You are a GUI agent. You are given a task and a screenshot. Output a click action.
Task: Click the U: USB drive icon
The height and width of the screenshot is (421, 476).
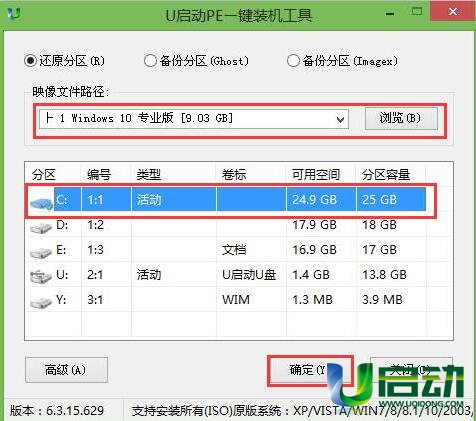(41, 276)
